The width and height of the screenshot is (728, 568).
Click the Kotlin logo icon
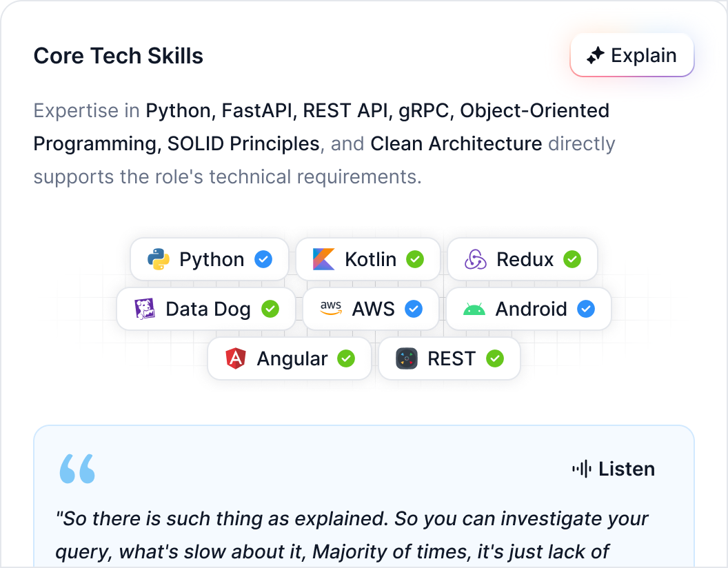point(323,259)
